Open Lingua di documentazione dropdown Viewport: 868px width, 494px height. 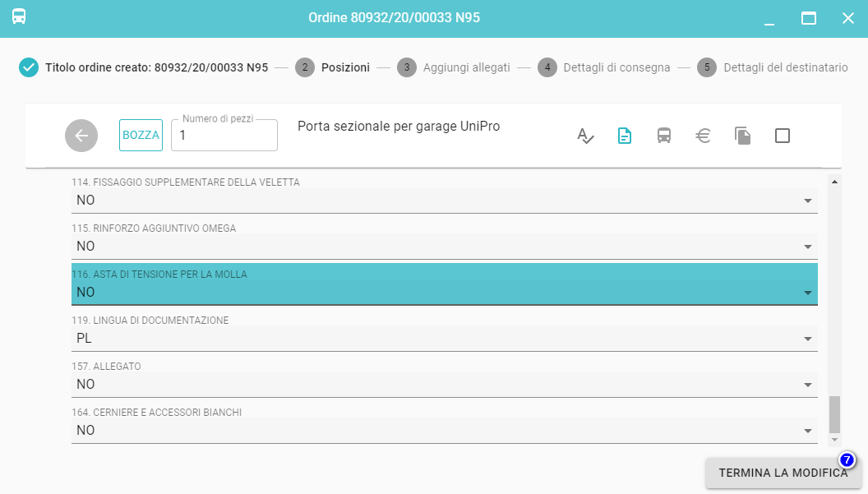[444, 338]
